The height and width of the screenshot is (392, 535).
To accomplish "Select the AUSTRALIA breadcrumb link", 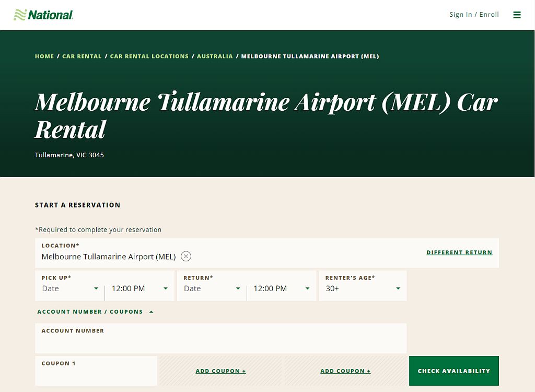I will [x=215, y=56].
